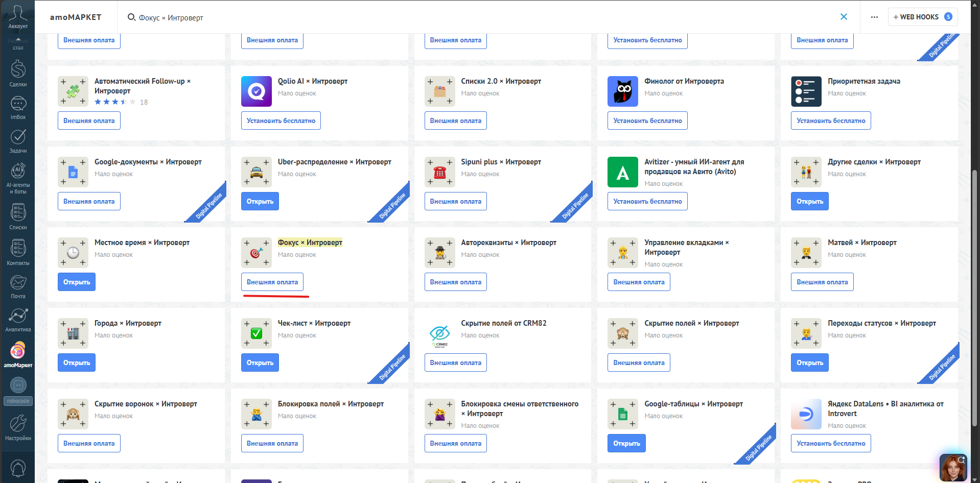Open Контакты in the sidebar
This screenshot has width=980, height=483.
18,252
